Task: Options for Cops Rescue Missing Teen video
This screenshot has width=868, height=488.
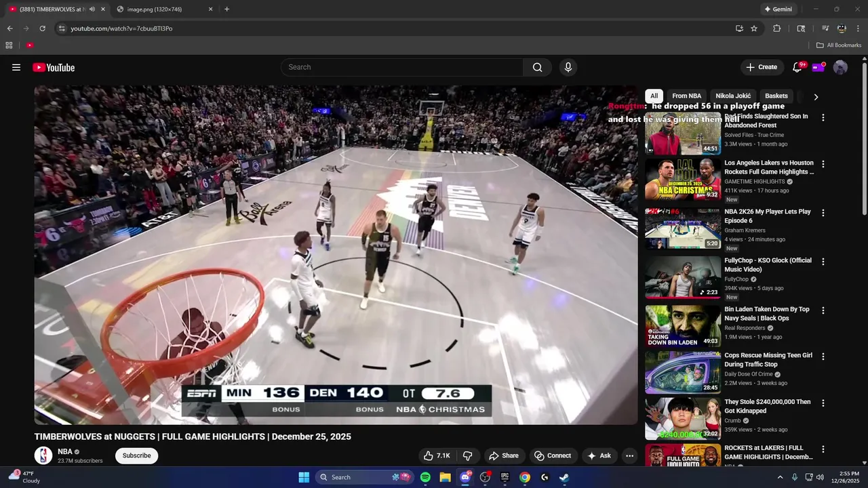Action: [823, 357]
